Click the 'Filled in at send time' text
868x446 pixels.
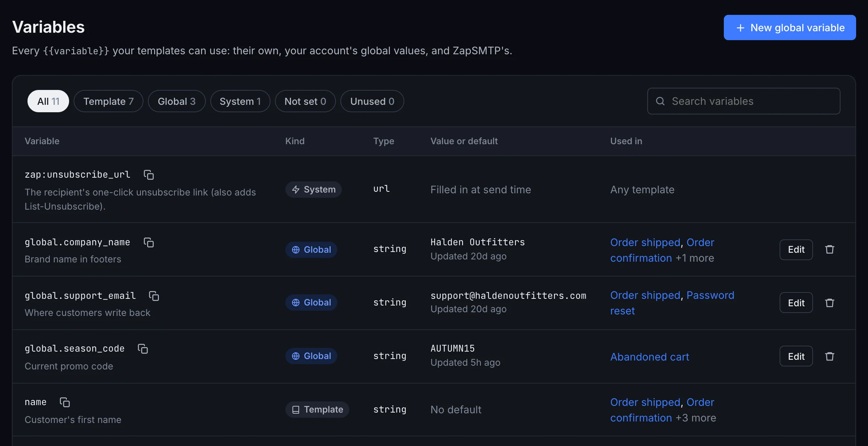click(480, 190)
